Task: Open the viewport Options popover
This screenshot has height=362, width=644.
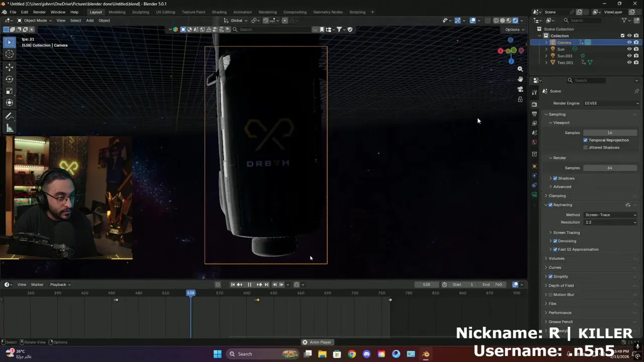Action: [x=514, y=30]
